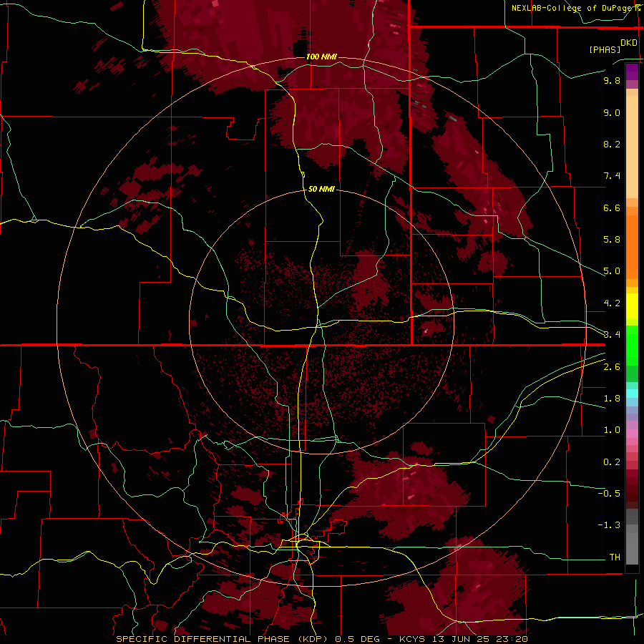Select the 0.2 scale label
Image resolution: width=644 pixels, height=644 pixels.
(612, 462)
